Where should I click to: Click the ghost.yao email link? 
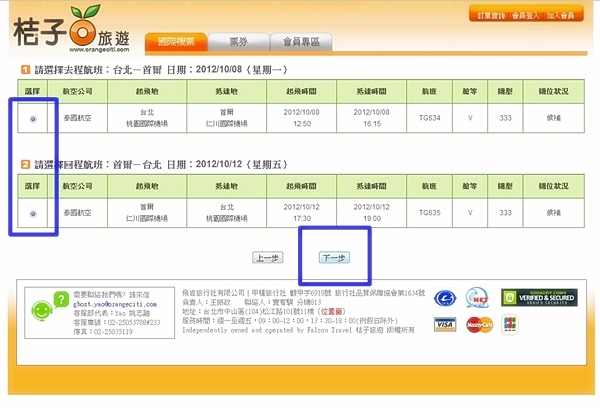click(115, 304)
